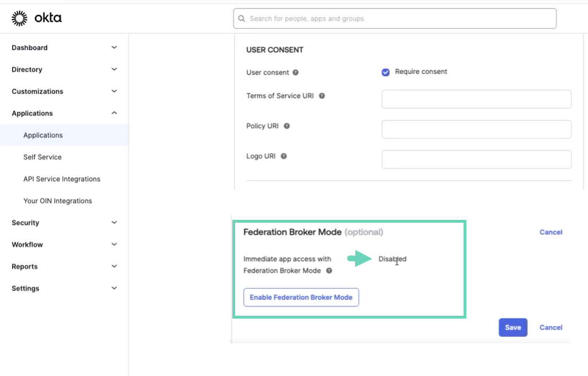
Task: Click help icon beside Terms of Service URI
Action: point(322,96)
